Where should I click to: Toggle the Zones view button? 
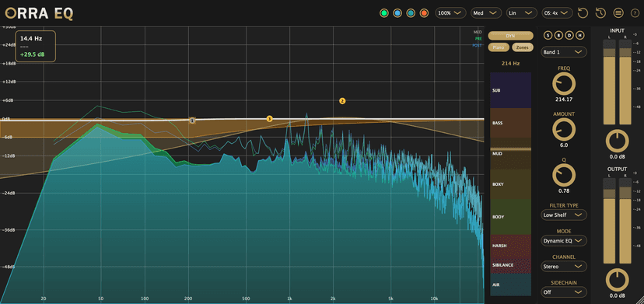pos(523,47)
